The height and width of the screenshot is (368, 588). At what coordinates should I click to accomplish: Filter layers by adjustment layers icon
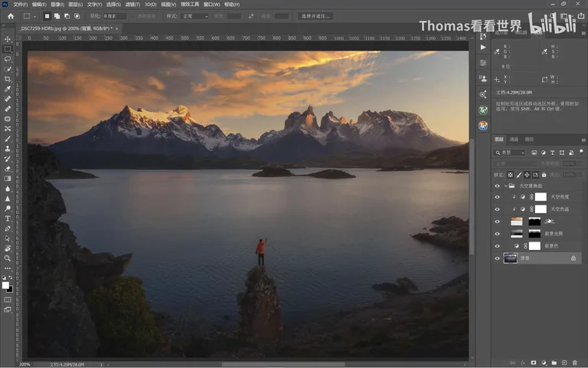pos(544,153)
